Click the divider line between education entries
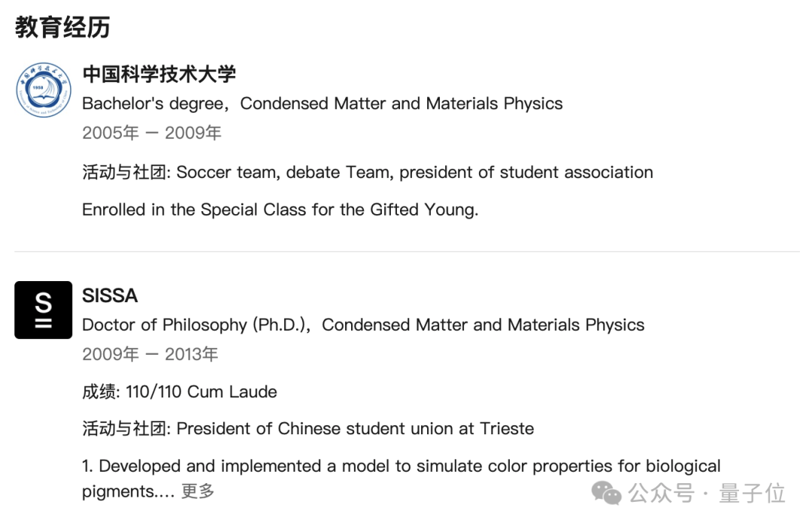The height and width of the screenshot is (526, 812). (406, 251)
